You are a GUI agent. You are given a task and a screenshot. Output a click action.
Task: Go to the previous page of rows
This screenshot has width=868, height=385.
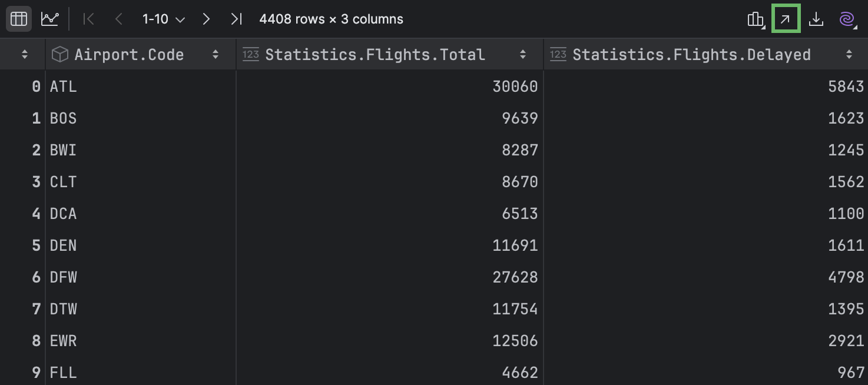(118, 19)
